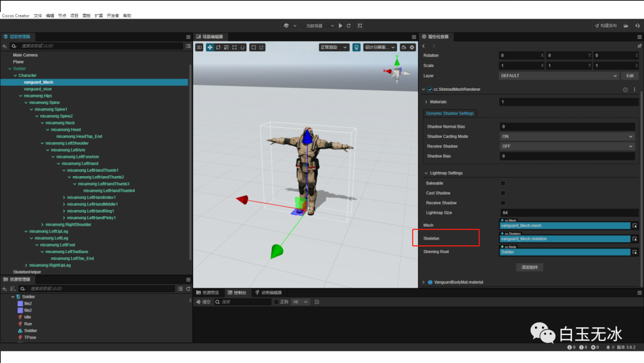Viewport: 644px width, 363px height.
Task: Enable the Bakeable checkbox
Action: (503, 183)
